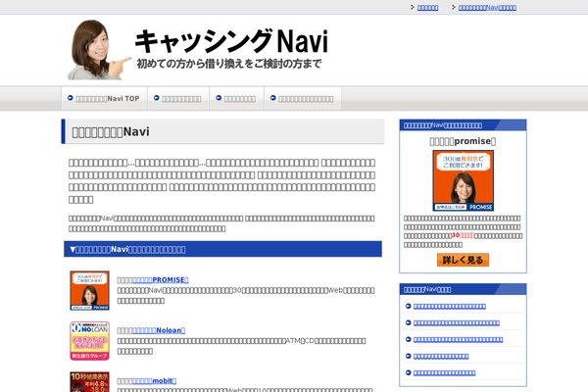Open the Navi TOP menu item
588x392 pixels.
pos(104,98)
